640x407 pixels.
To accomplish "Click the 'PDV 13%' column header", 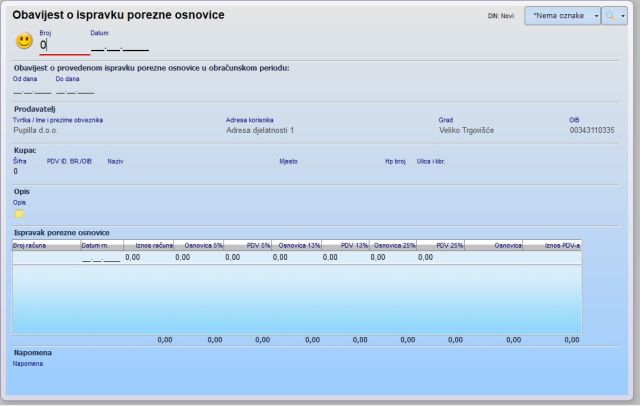I will pyautogui.click(x=347, y=244).
